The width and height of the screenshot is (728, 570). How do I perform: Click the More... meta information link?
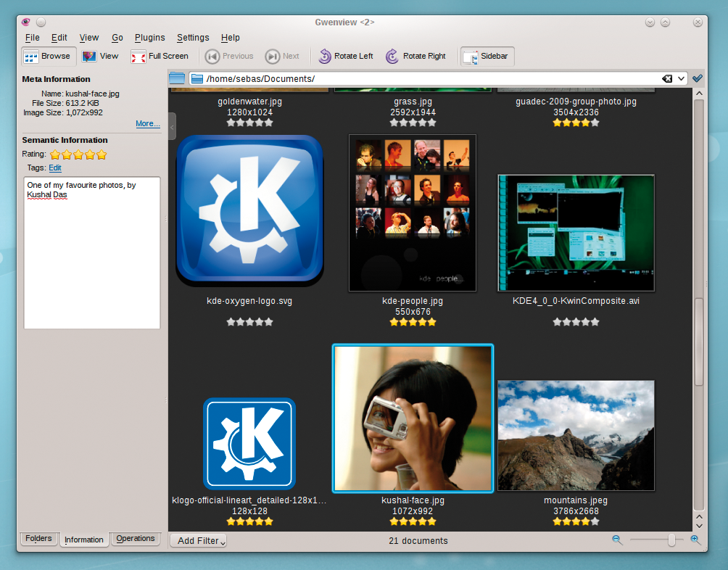[x=148, y=123]
